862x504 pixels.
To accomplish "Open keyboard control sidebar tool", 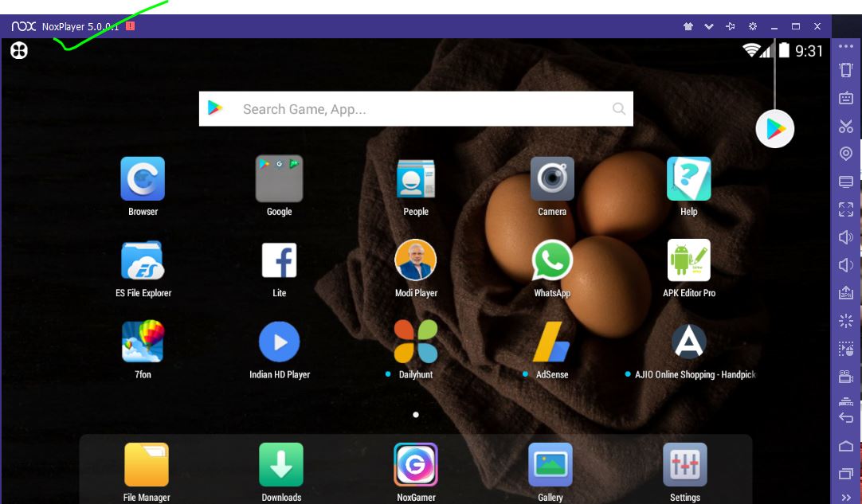I will tap(845, 98).
